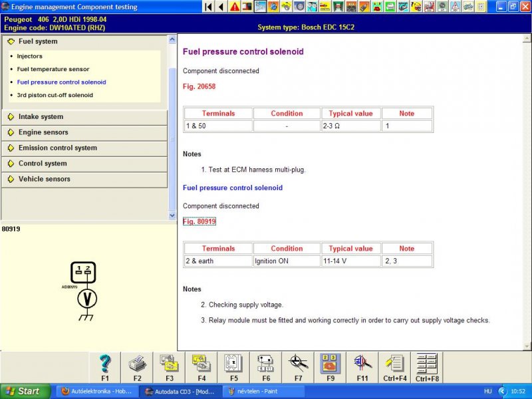This screenshot has height=399, width=532.
Task: Collapse the Fuel system section
Action: (84, 41)
